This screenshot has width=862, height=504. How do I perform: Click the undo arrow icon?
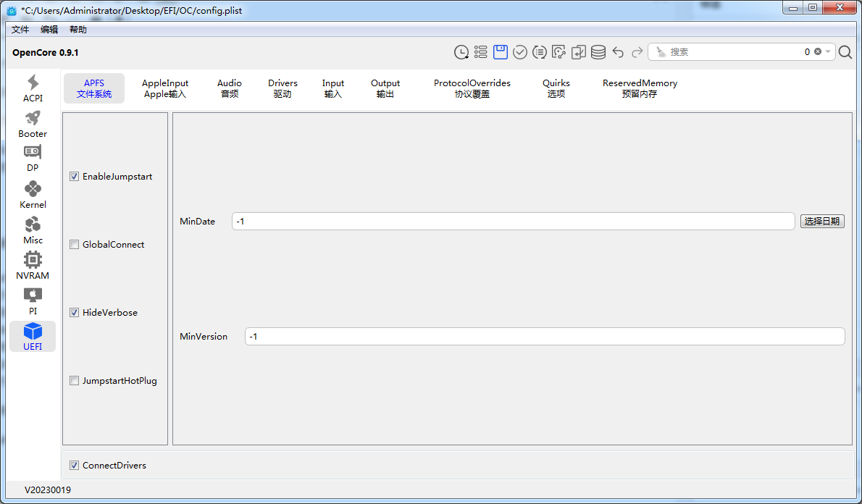(618, 52)
